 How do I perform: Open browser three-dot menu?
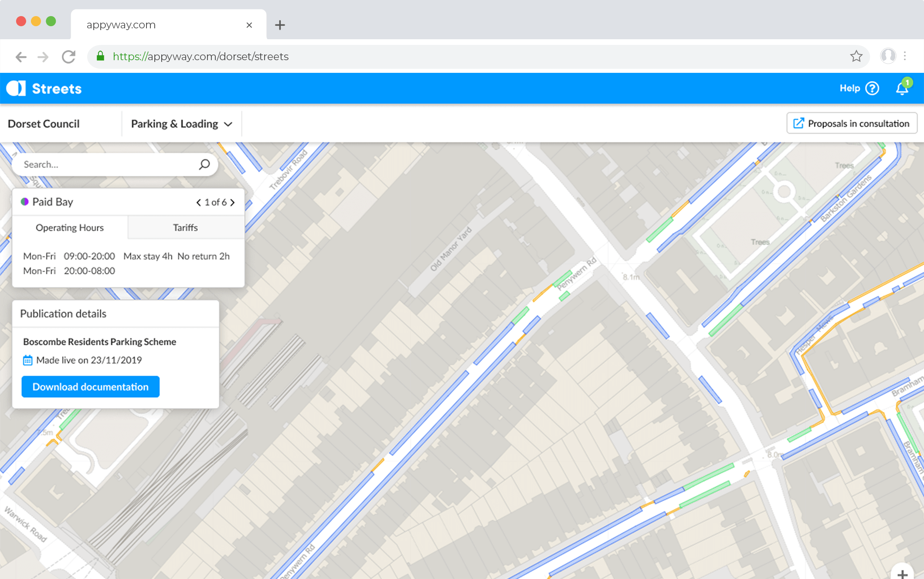(x=905, y=56)
